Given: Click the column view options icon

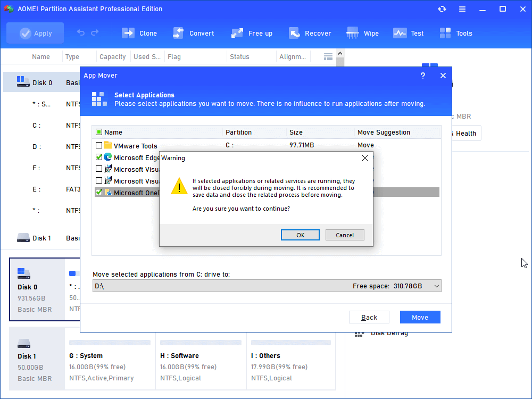Looking at the screenshot, I should [x=328, y=57].
